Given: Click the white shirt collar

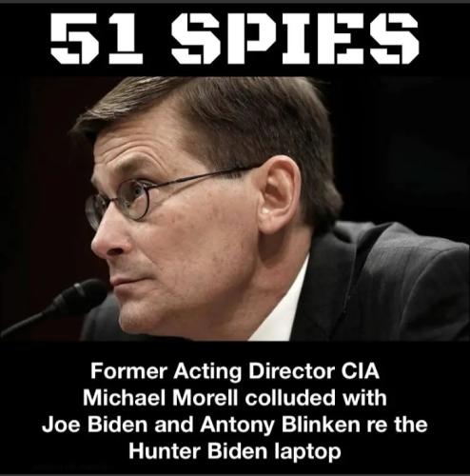Looking at the screenshot, I should (x=285, y=305).
